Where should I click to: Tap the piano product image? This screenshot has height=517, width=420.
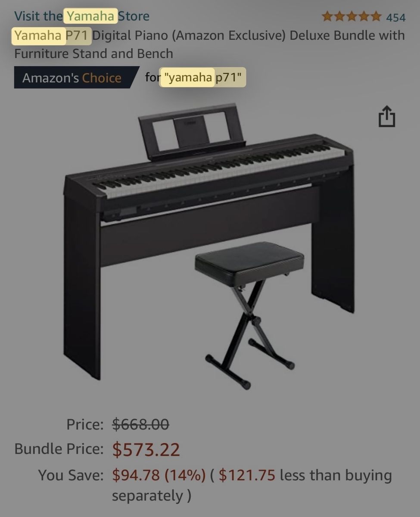click(x=209, y=246)
